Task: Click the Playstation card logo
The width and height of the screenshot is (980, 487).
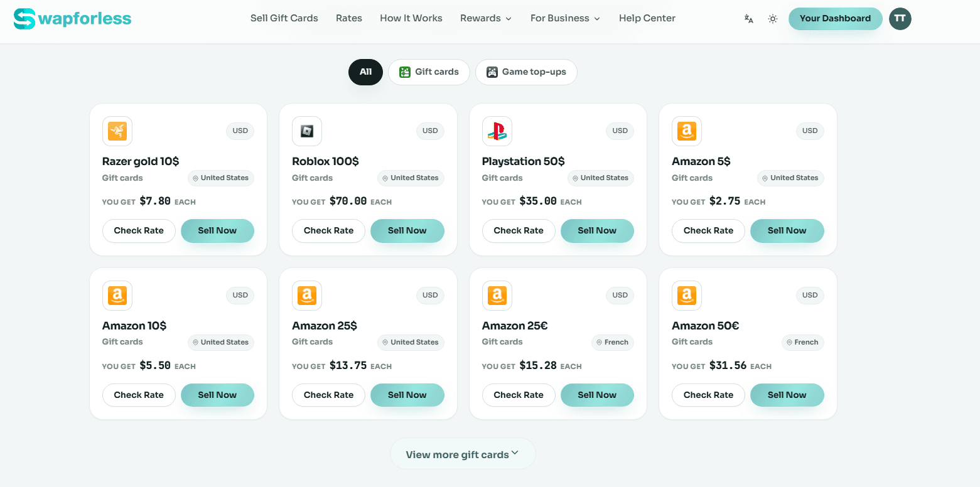Action: tap(497, 131)
